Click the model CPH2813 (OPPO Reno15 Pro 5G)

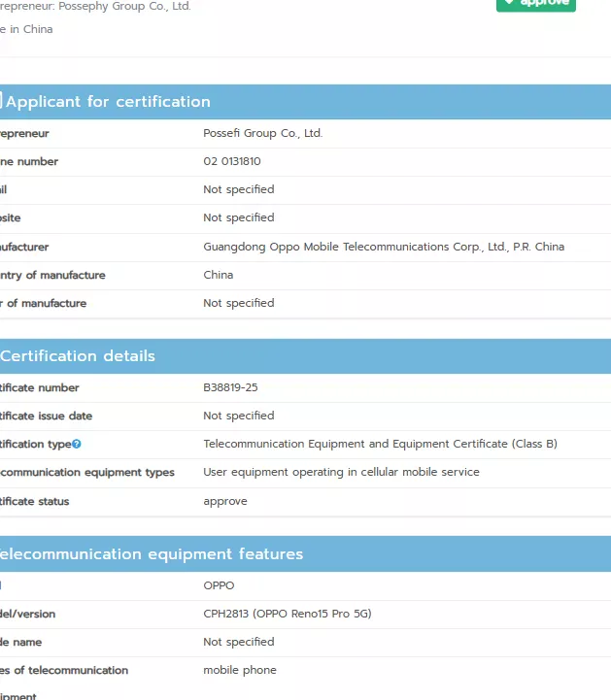287,614
